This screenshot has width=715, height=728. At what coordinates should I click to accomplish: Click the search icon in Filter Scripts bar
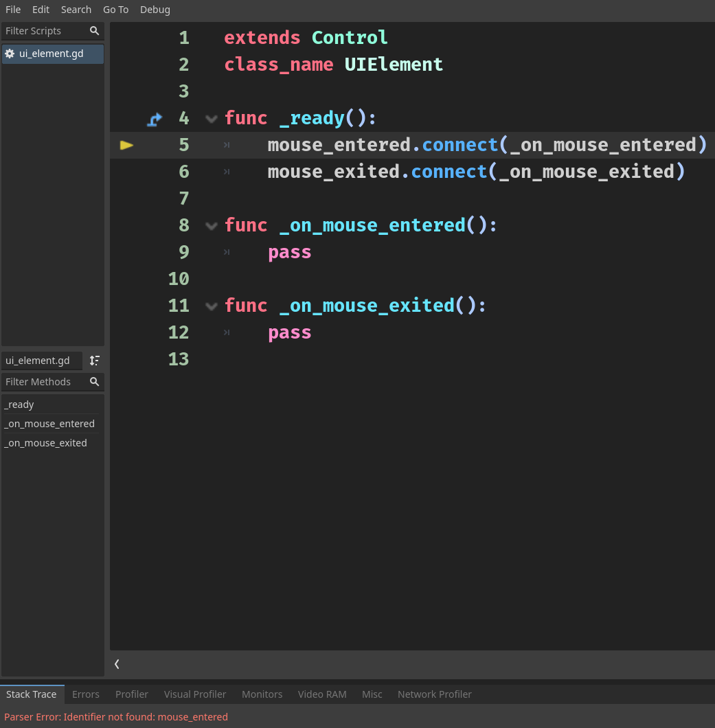[95, 31]
